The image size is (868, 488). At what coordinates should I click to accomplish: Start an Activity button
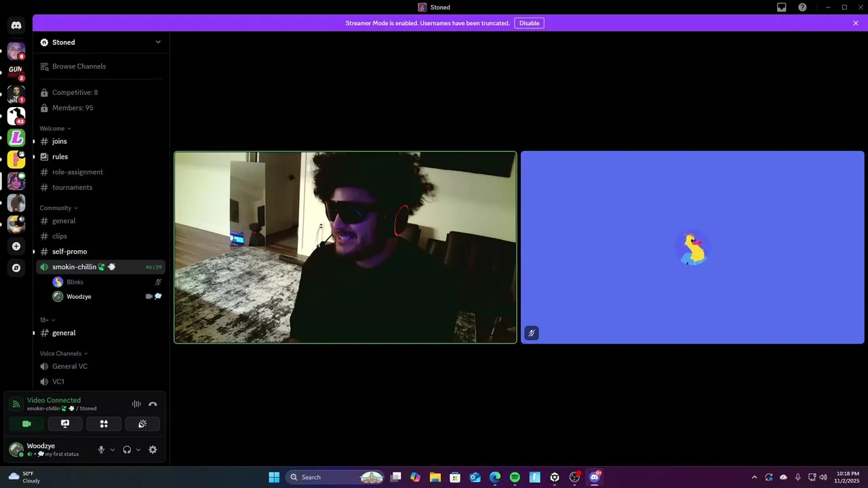coord(104,424)
